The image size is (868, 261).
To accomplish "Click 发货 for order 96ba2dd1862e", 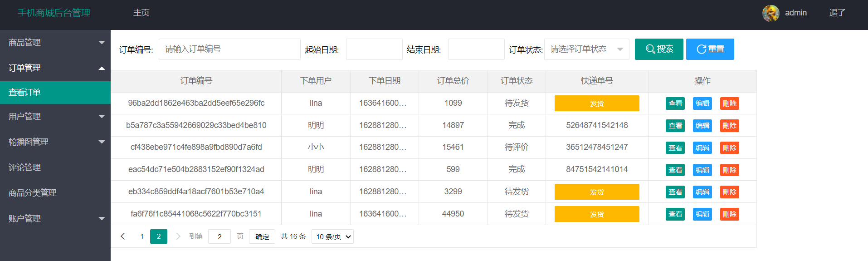I will (597, 103).
